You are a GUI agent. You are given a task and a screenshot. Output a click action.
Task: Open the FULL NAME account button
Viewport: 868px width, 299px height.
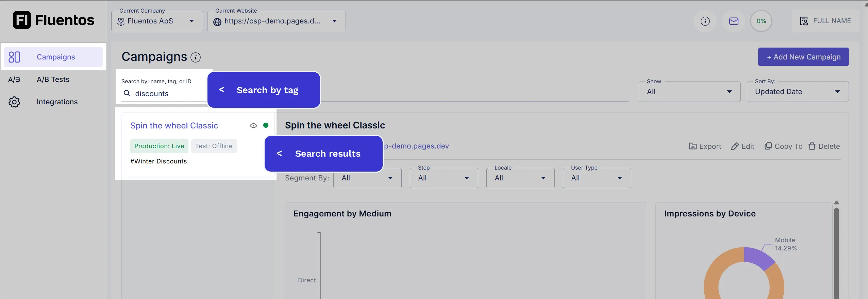pos(825,21)
